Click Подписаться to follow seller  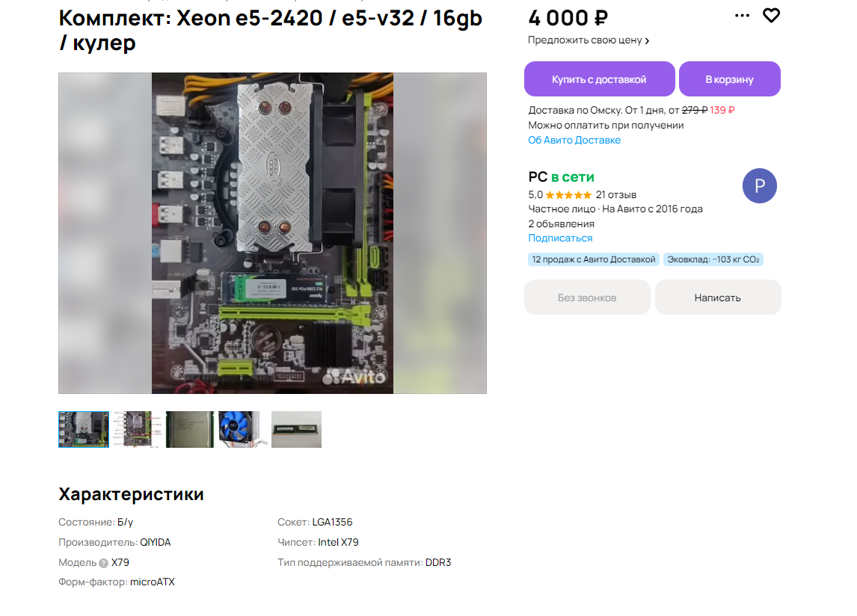(x=559, y=238)
